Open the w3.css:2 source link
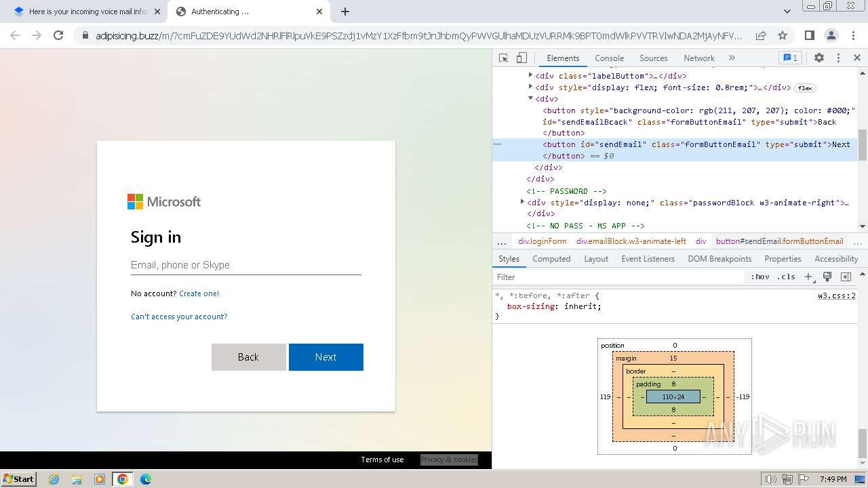The width and height of the screenshot is (868, 488). click(837, 296)
